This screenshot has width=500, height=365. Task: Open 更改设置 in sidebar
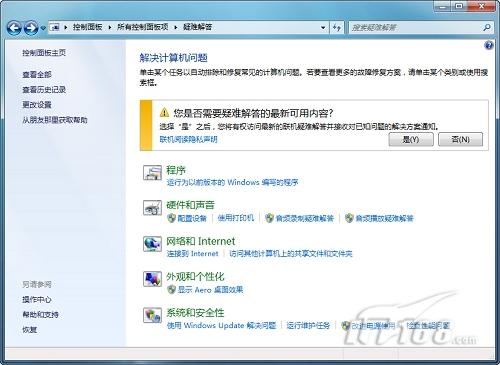coord(37,105)
